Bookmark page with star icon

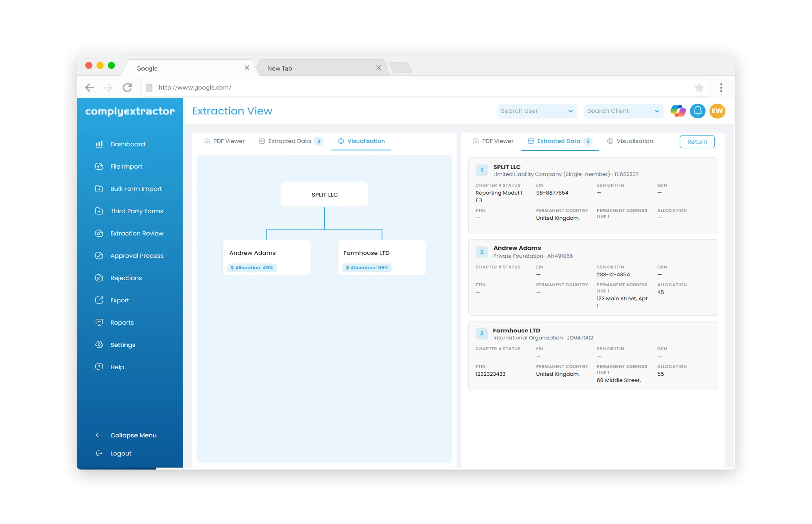point(699,87)
